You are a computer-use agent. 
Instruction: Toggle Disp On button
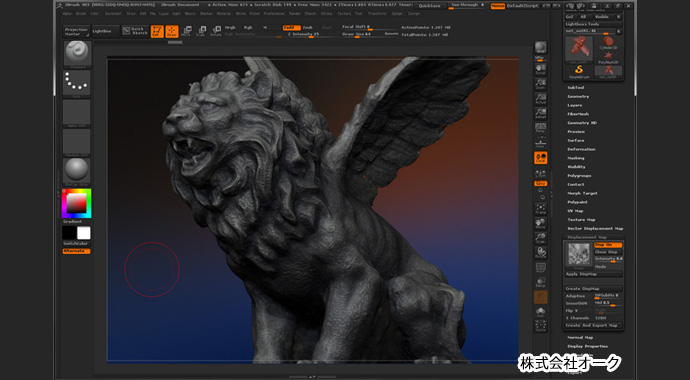(608, 245)
